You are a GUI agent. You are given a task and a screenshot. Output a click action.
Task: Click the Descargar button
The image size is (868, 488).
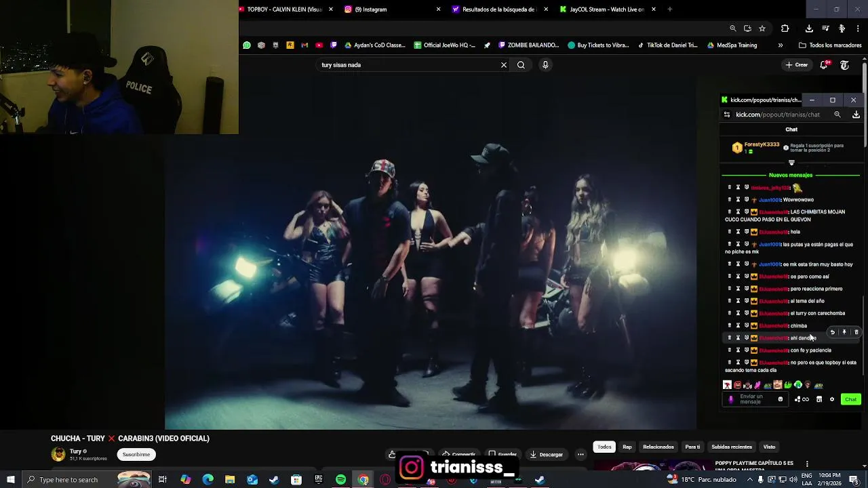pyautogui.click(x=547, y=455)
